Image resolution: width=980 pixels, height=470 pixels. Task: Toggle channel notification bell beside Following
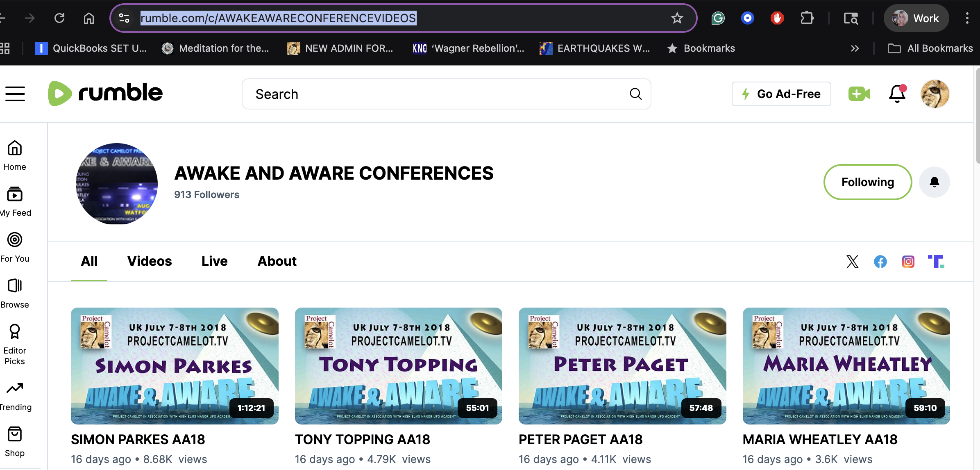click(x=934, y=182)
